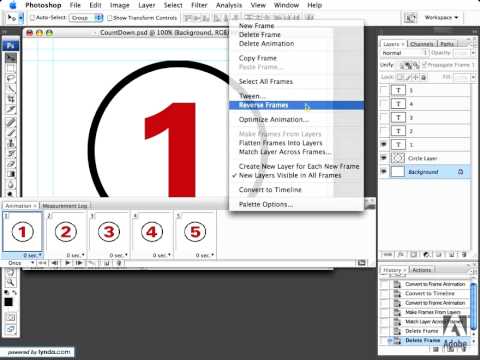The width and height of the screenshot is (480, 360).
Task: Select the Clone Stamp tool
Action: 11,143
